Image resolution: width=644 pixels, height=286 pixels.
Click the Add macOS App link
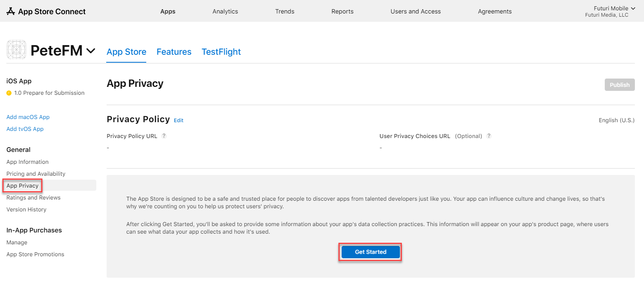point(28,117)
